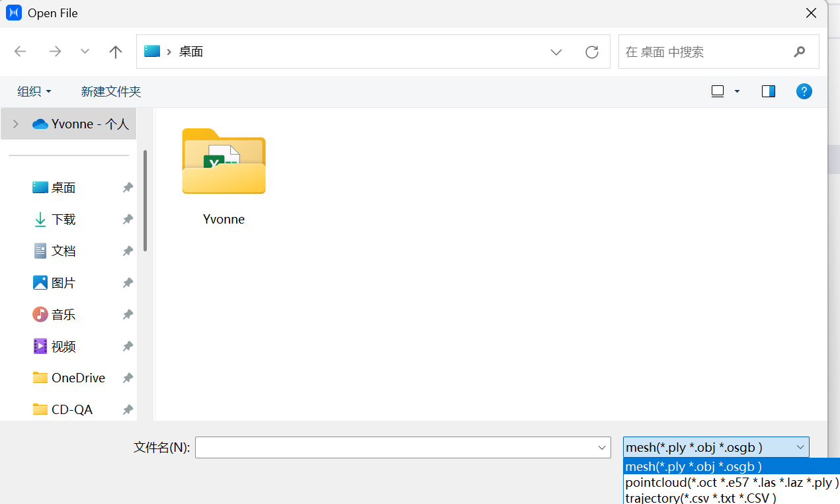This screenshot has width=840, height=504.
Task: Choose pointcloud file type option
Action: [732, 482]
